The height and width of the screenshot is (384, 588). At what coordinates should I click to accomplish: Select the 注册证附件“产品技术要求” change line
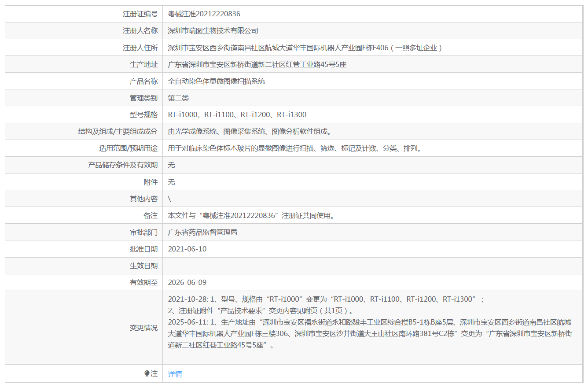[260, 310]
